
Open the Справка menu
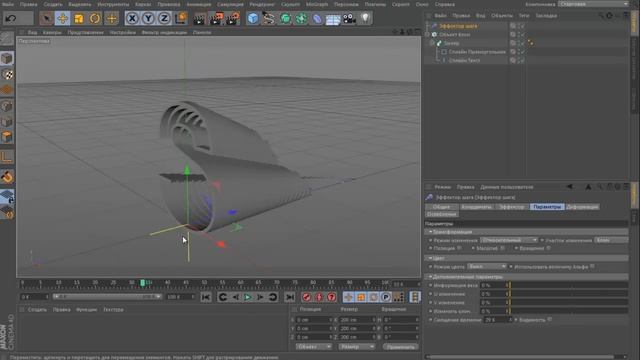pyautogui.click(x=445, y=4)
